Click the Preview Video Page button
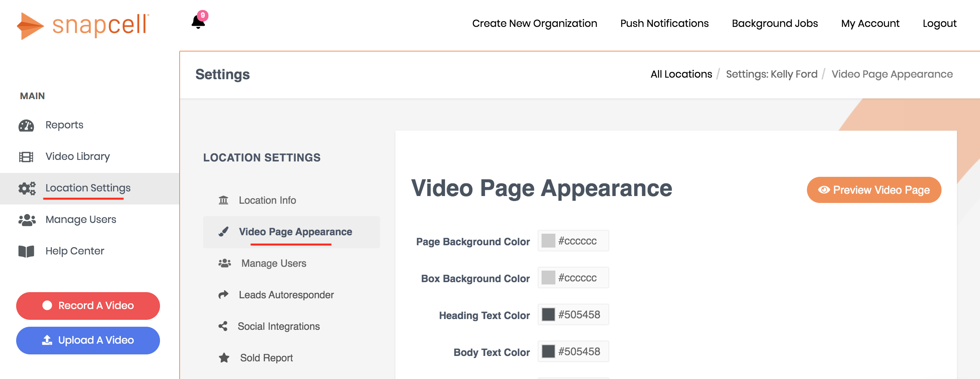The image size is (980, 379). tap(873, 189)
